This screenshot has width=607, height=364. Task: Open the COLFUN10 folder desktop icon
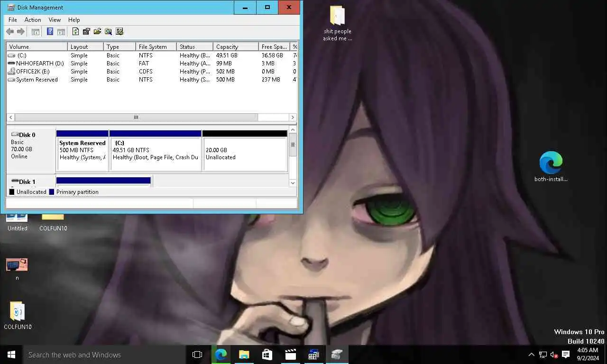tap(53, 222)
